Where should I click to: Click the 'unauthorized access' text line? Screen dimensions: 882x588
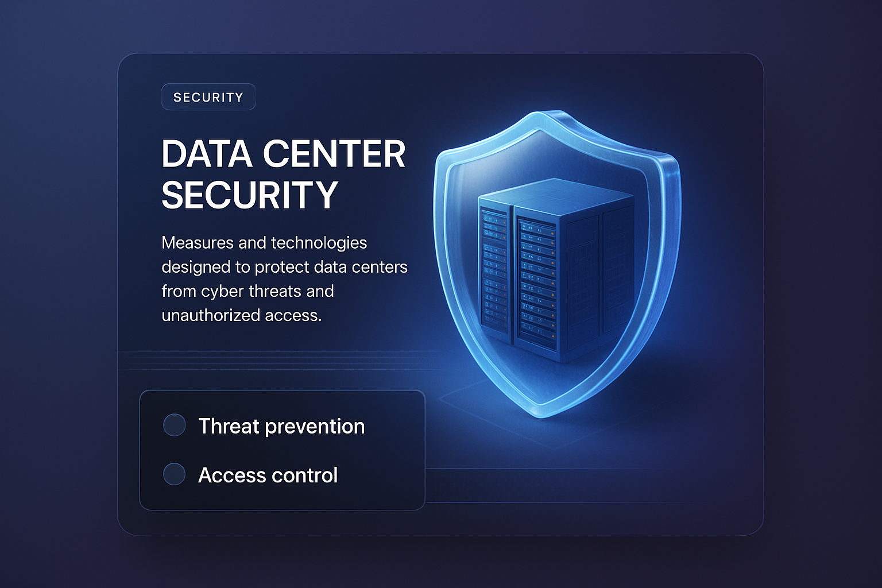tap(241, 315)
